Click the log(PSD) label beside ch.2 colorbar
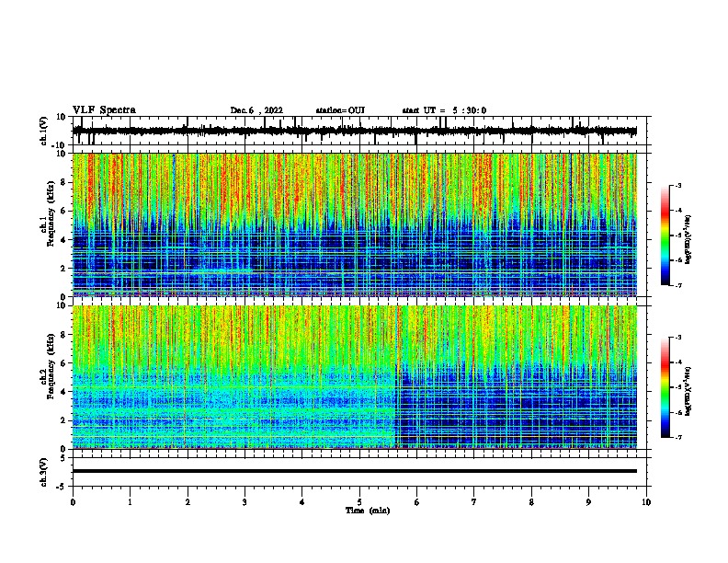Screen dimensions: 728x563 click(688, 392)
